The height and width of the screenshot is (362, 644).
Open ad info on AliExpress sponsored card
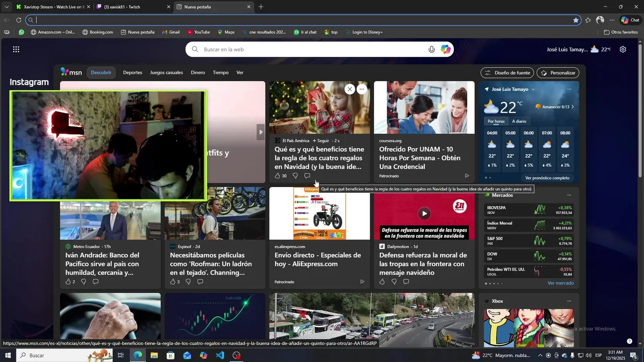pyautogui.click(x=362, y=282)
